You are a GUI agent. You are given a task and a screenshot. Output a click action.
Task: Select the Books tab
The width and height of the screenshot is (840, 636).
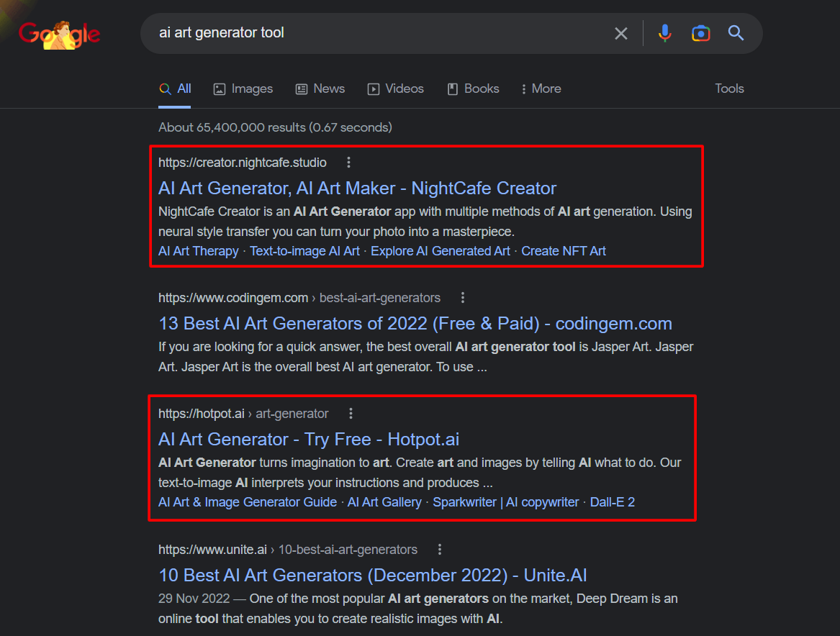pyautogui.click(x=473, y=88)
